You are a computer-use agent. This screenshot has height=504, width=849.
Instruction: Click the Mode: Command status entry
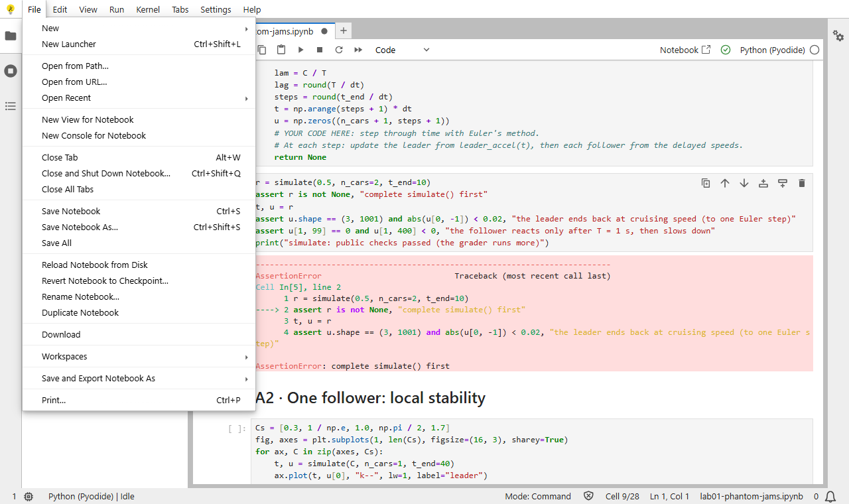coord(538,496)
